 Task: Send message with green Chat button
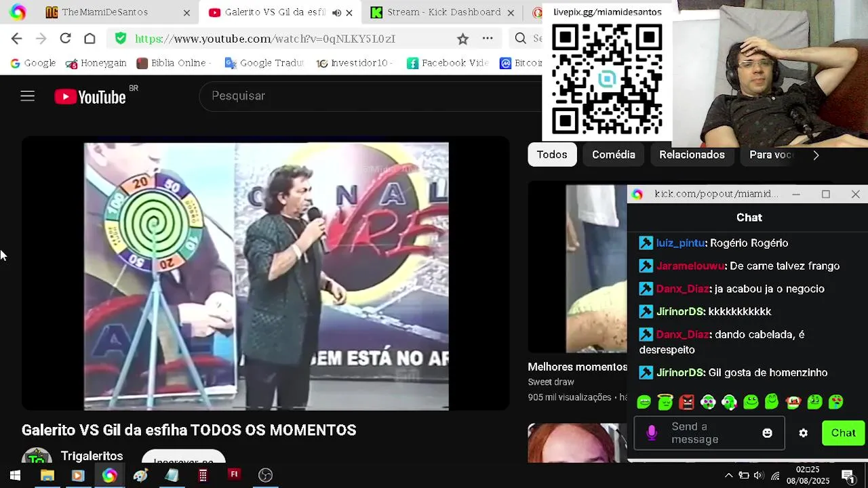coord(843,433)
